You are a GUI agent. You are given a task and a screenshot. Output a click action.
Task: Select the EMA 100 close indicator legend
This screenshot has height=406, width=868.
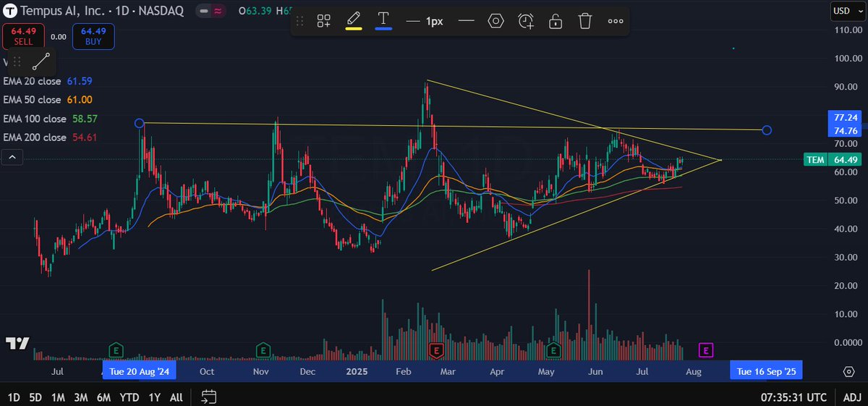click(50, 119)
